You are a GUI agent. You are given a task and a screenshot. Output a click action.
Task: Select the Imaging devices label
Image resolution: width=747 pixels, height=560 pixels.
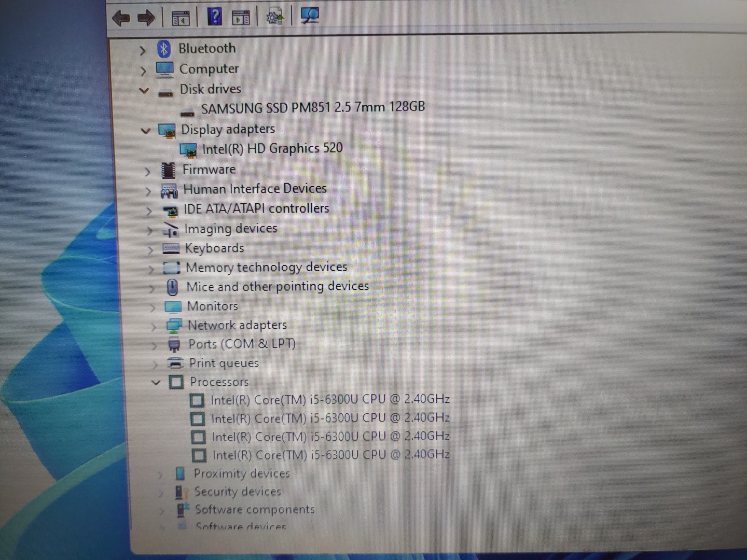[231, 229]
